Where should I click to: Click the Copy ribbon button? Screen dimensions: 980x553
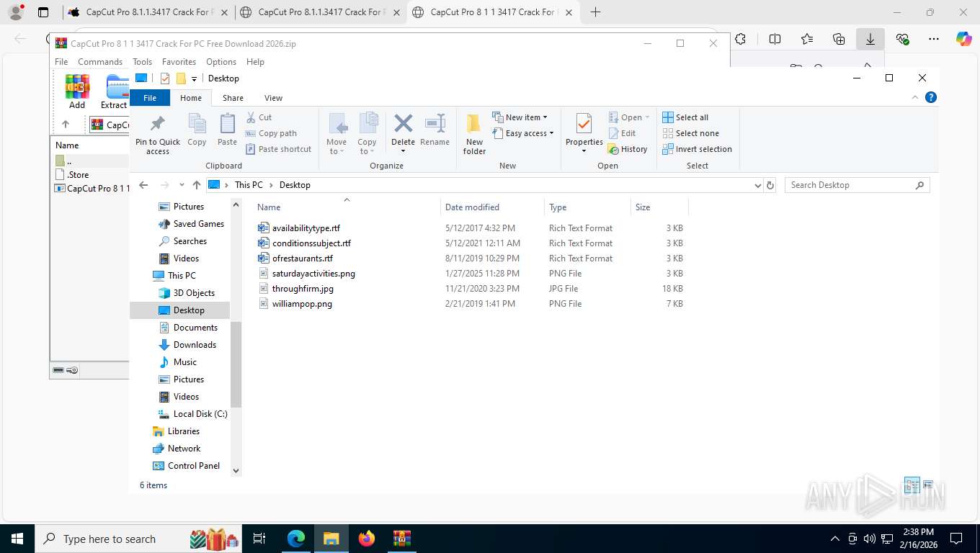click(197, 130)
